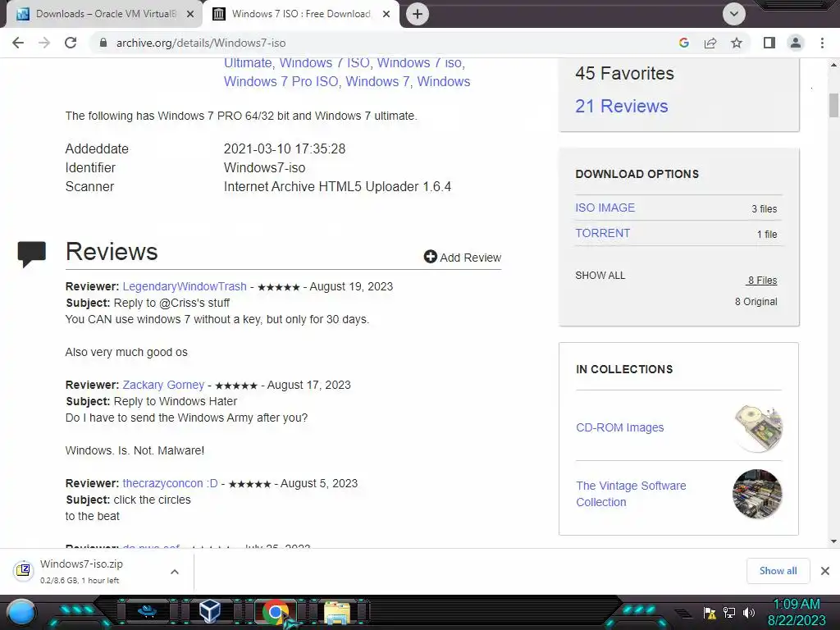840x630 pixels.
Task: Click the identifier value Windows7-iso
Action: pos(265,167)
